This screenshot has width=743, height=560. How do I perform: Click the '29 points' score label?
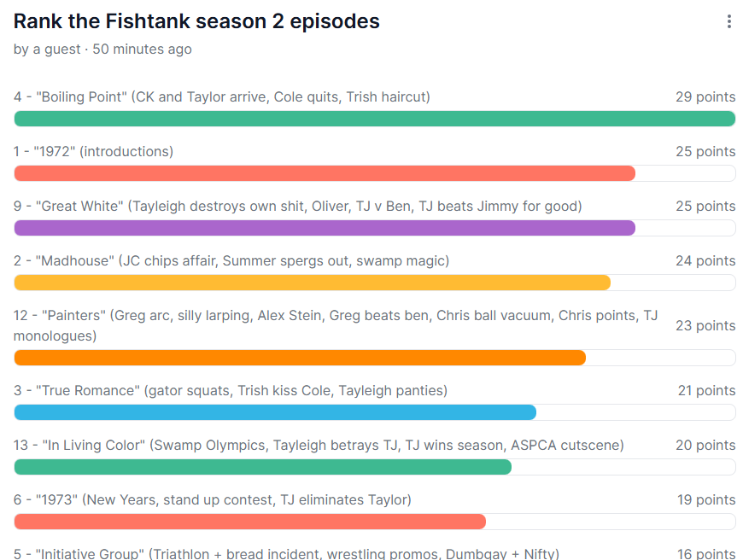(x=705, y=97)
